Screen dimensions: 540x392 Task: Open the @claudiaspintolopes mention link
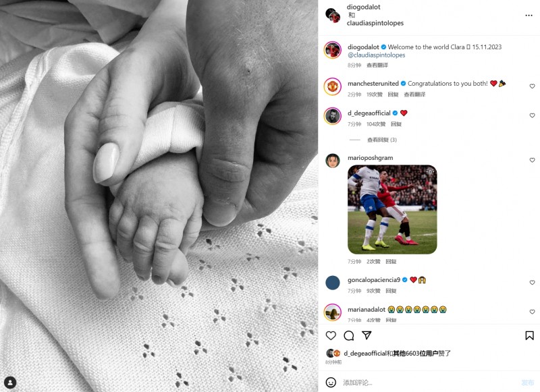coord(377,55)
